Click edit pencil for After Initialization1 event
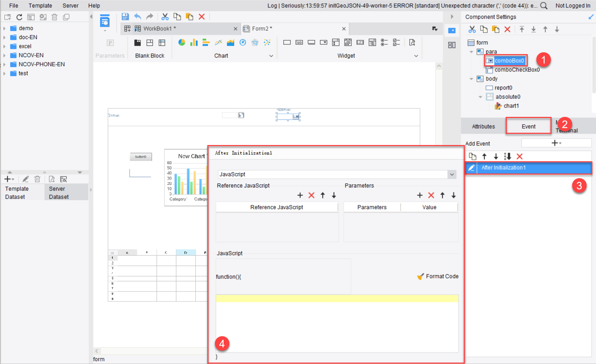The image size is (596, 364). [x=471, y=168]
